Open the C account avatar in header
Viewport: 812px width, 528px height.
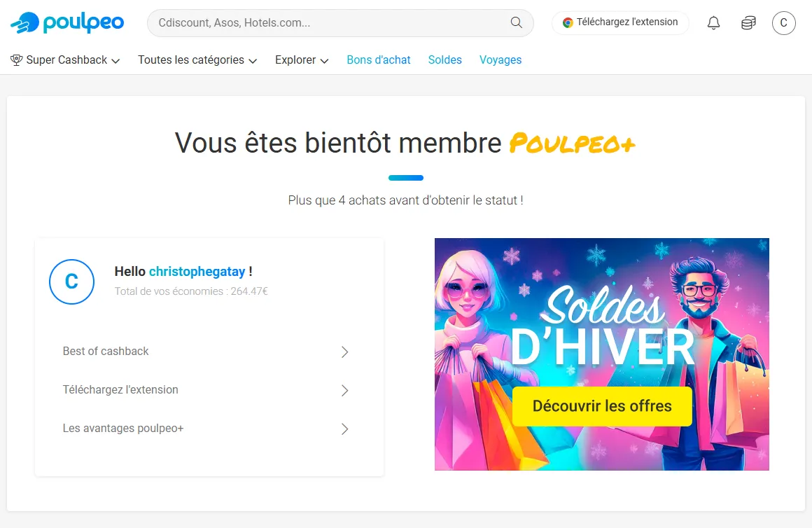pyautogui.click(x=783, y=23)
